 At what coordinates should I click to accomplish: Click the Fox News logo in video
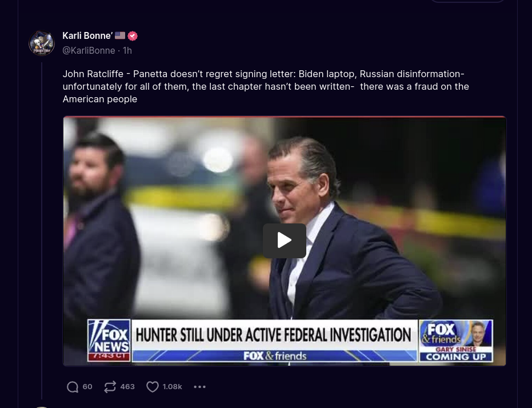(109, 341)
